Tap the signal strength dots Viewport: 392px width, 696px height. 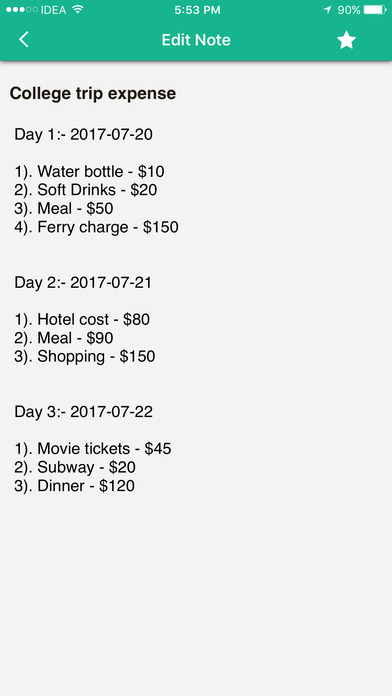click(x=22, y=9)
